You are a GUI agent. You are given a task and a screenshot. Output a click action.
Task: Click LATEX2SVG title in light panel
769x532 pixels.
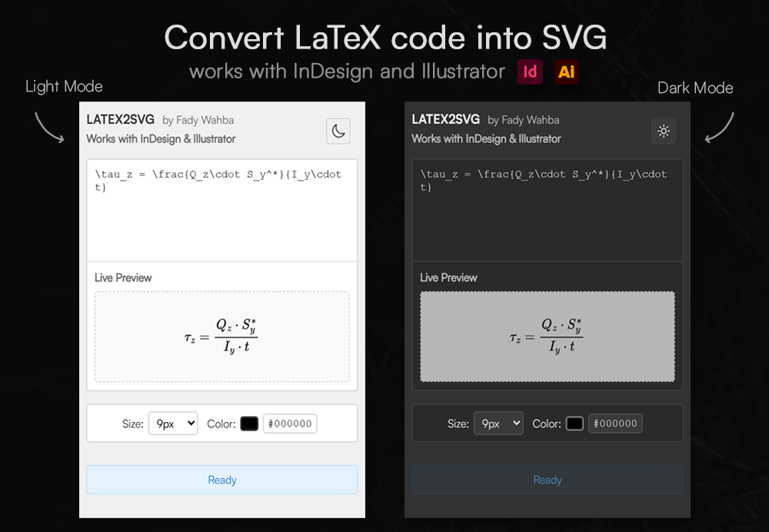[120, 120]
